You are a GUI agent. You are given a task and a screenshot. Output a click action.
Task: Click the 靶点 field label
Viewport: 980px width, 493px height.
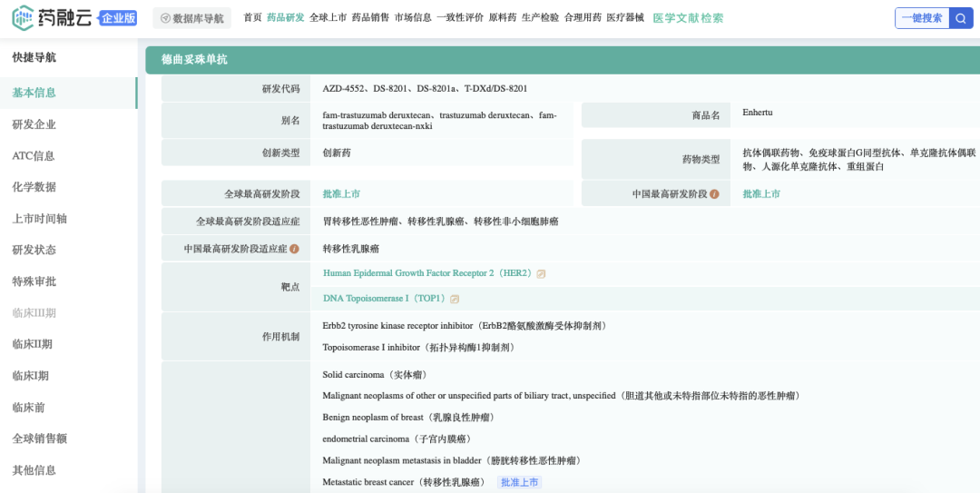(x=290, y=287)
